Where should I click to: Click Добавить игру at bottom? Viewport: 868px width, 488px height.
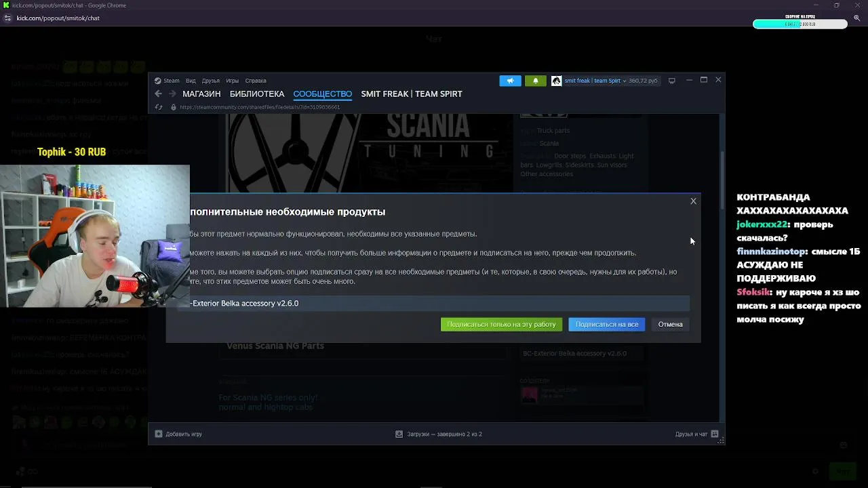(184, 434)
